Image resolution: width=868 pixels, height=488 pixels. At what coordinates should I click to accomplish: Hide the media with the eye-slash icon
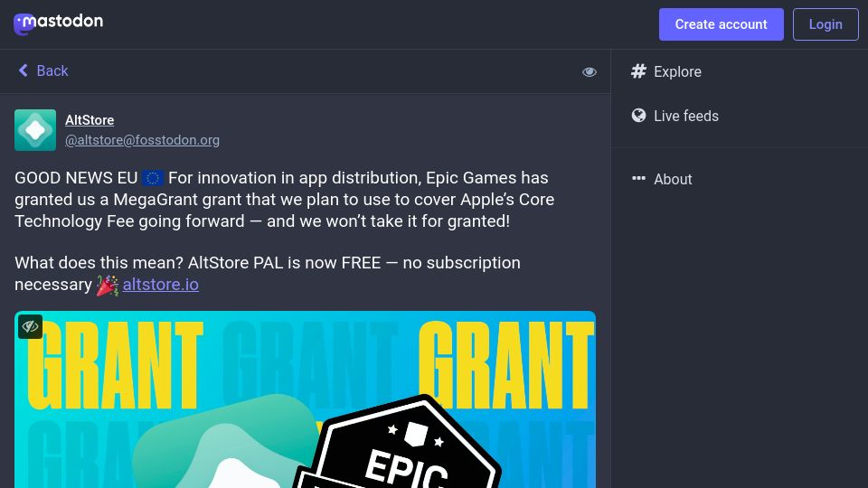[31, 326]
